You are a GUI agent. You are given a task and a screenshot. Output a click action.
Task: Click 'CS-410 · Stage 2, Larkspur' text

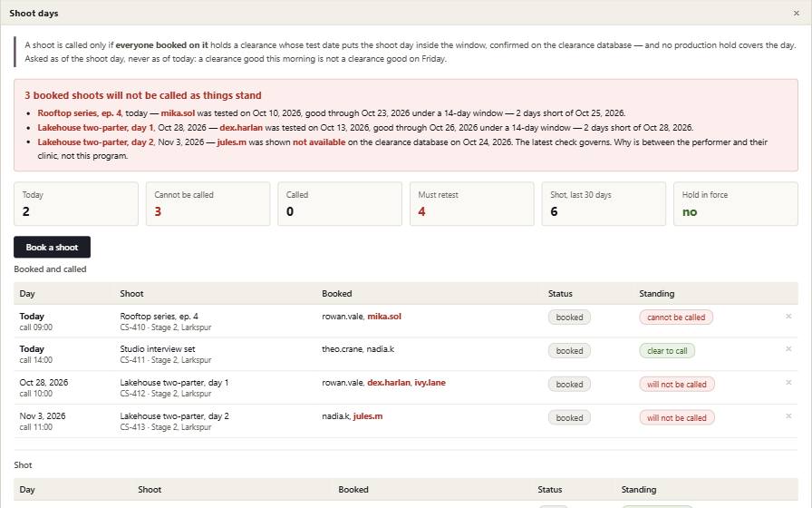pos(166,327)
